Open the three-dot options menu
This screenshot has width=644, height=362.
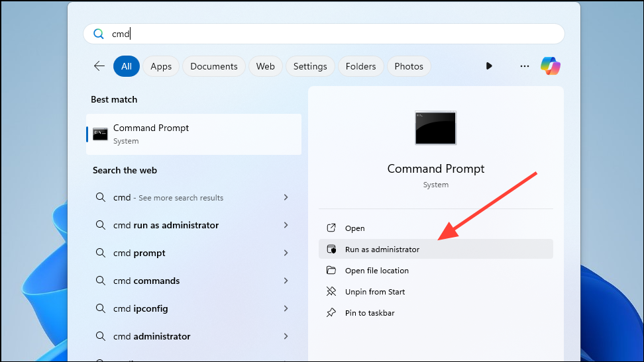click(525, 66)
